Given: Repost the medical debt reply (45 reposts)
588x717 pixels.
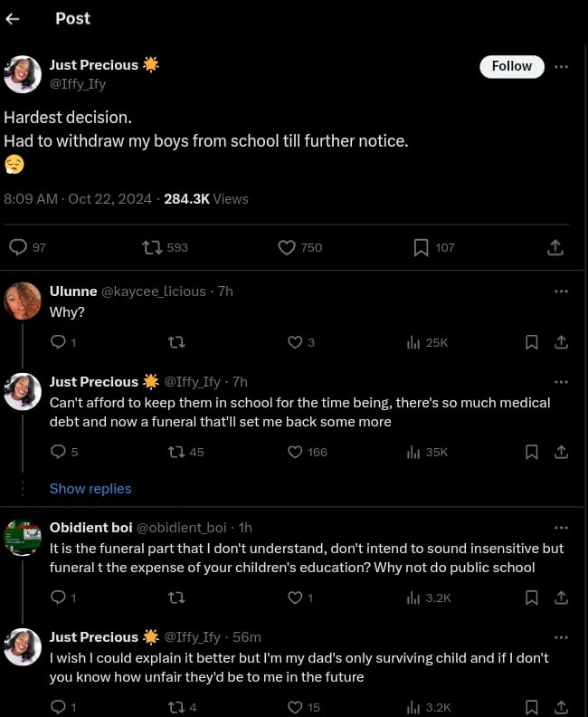Looking at the screenshot, I should coord(177,452).
